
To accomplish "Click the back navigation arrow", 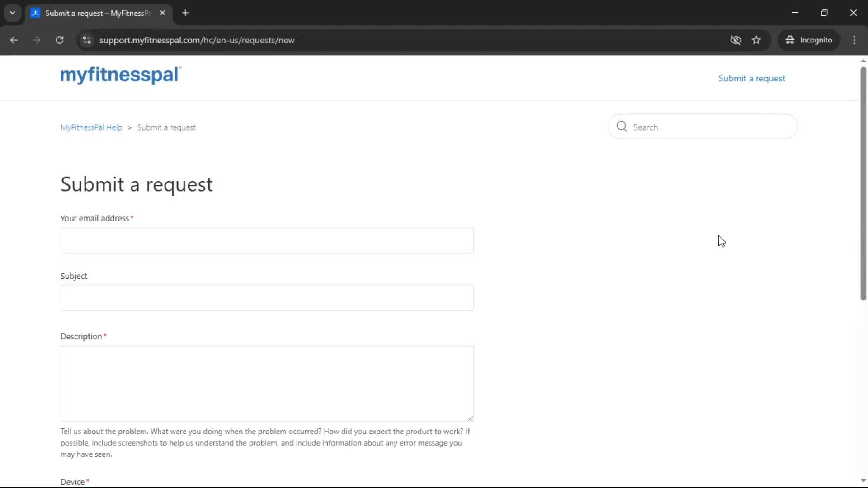I will click(14, 40).
